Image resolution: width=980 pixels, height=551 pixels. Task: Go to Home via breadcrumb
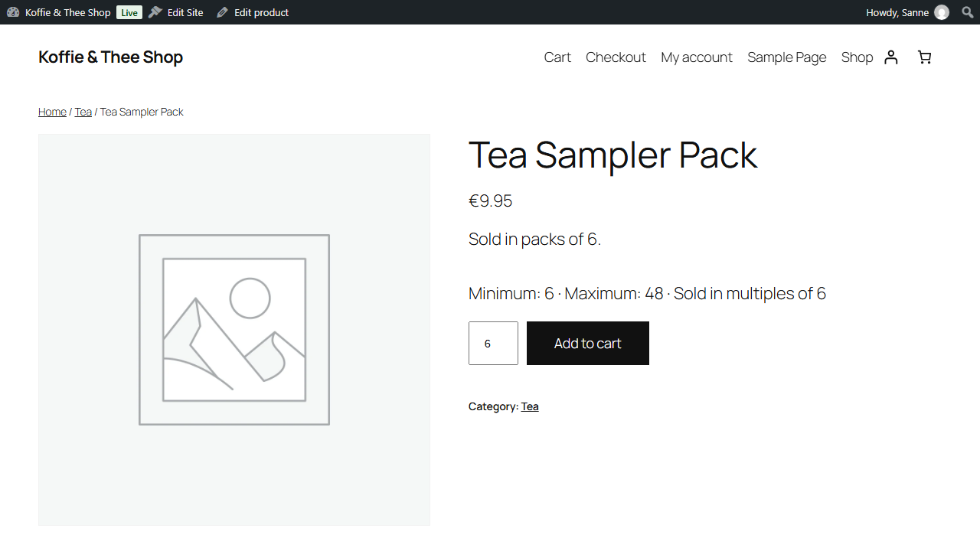[x=52, y=112]
